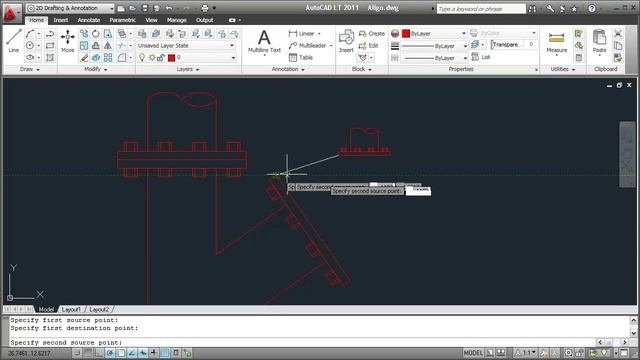Click the Help question mark icon

tap(592, 9)
